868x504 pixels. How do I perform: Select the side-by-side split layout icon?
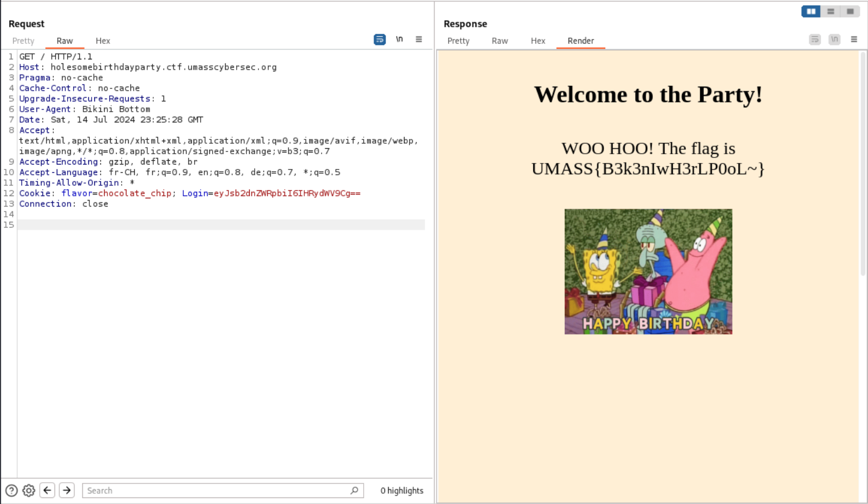[811, 11]
